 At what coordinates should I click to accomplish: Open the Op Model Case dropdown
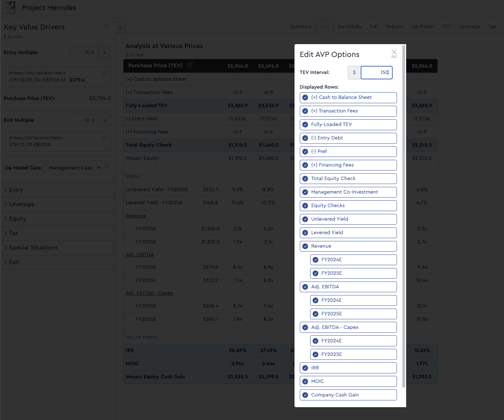click(x=73, y=168)
